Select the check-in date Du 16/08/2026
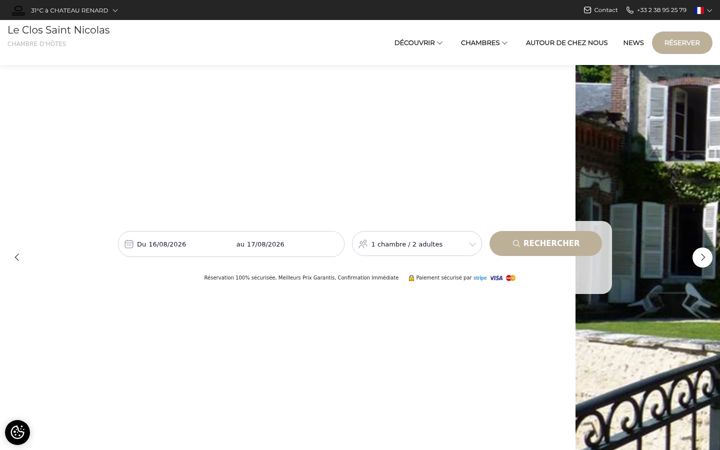The width and height of the screenshot is (720, 450). coord(161,244)
